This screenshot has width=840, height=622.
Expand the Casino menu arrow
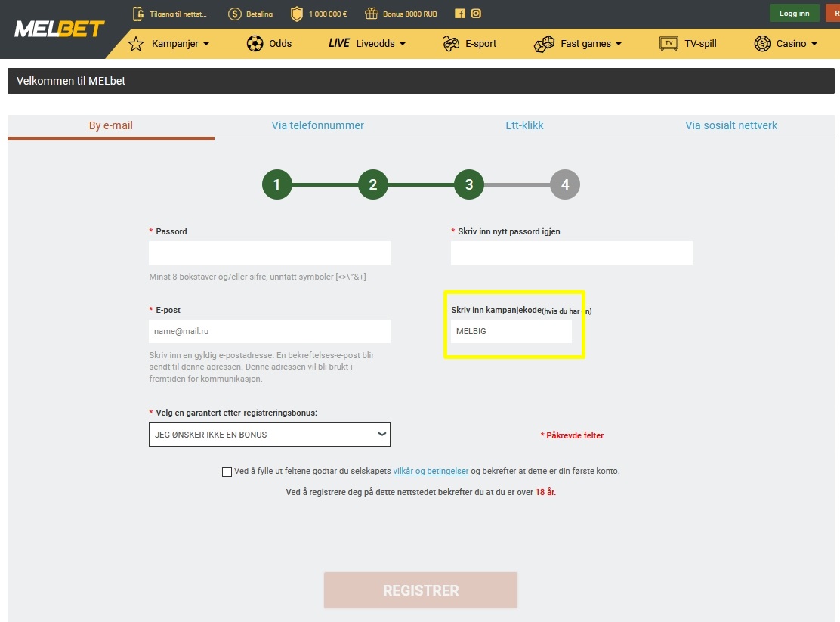(x=814, y=44)
